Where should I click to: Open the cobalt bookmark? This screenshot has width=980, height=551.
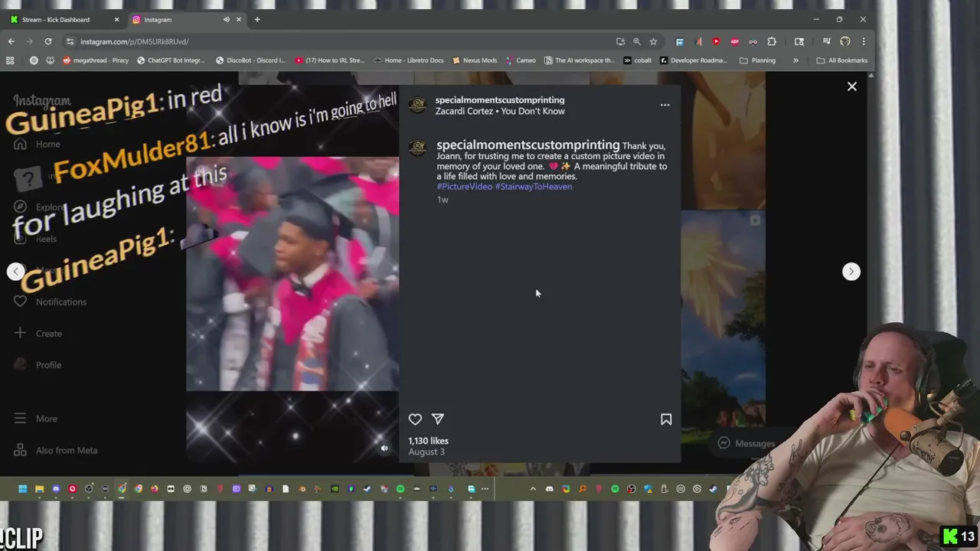pos(637,60)
